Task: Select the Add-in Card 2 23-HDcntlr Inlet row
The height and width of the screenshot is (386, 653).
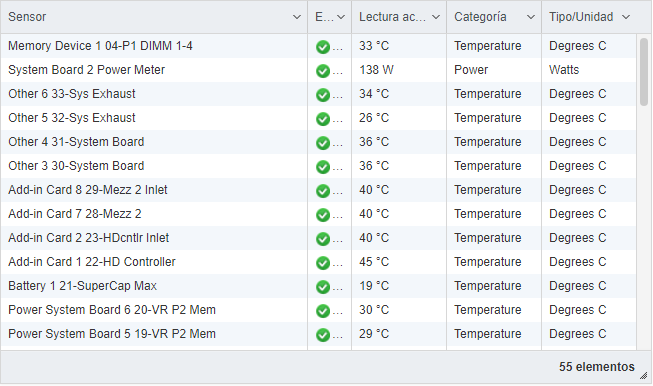Action: 318,238
